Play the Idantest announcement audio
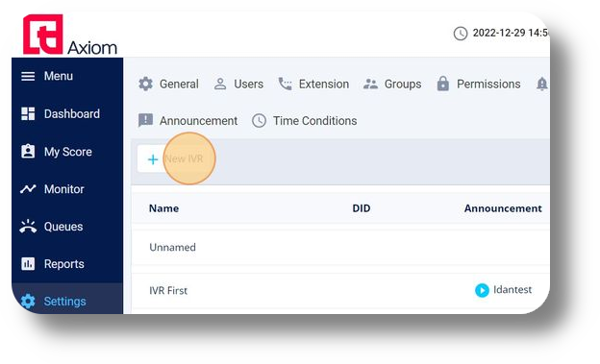 coord(482,290)
